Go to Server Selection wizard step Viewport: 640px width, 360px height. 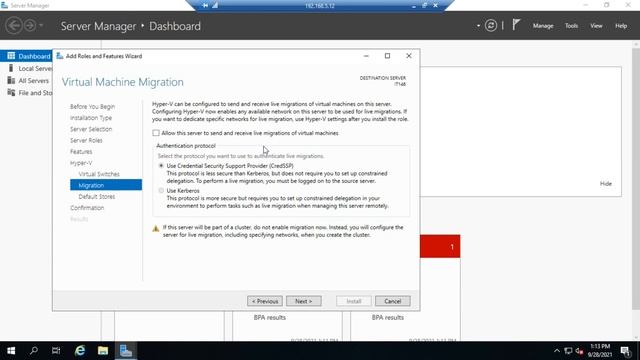pos(91,129)
